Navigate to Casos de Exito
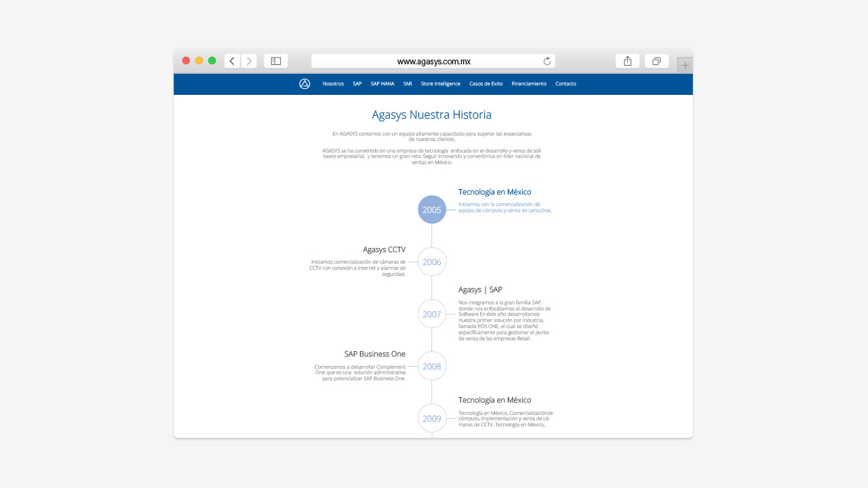 coord(486,84)
